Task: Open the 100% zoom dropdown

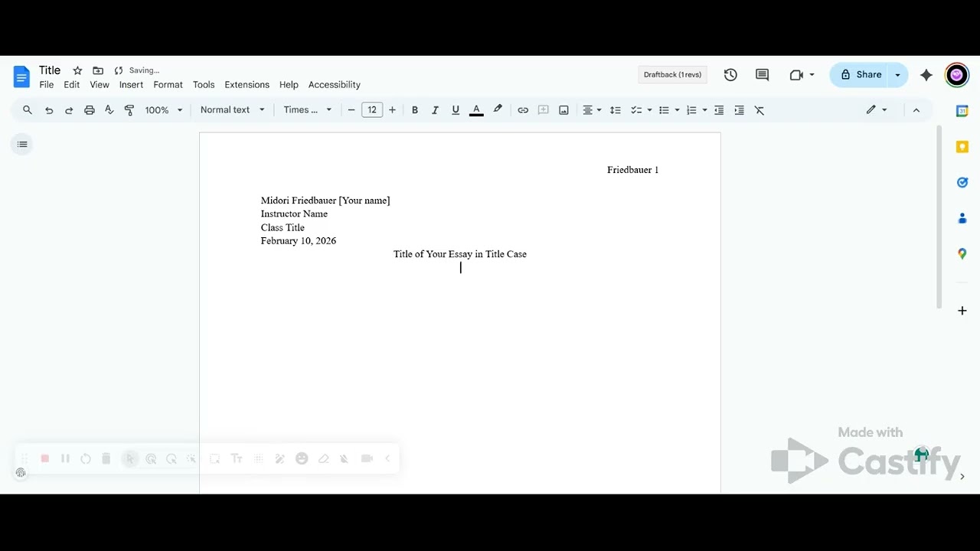Action: [164, 110]
